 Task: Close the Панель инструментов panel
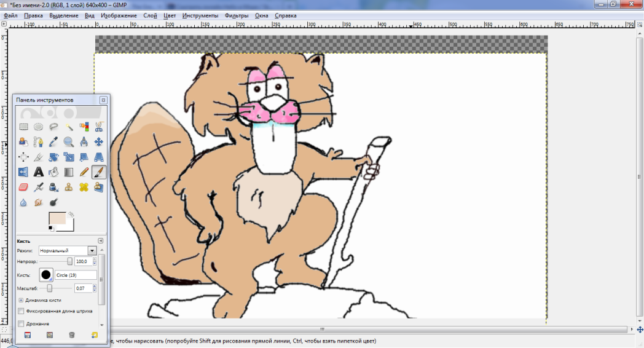[x=103, y=100]
